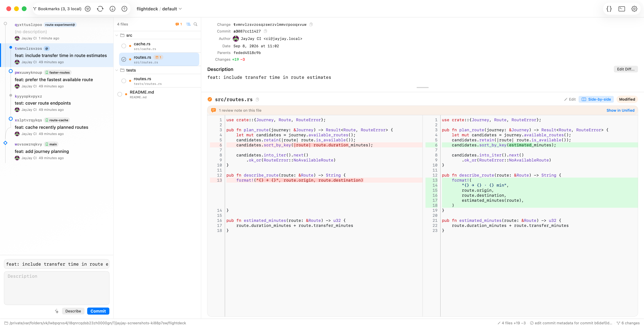The height and width of the screenshot is (327, 644).
Task: Click the Modified status badge
Action: (627, 99)
